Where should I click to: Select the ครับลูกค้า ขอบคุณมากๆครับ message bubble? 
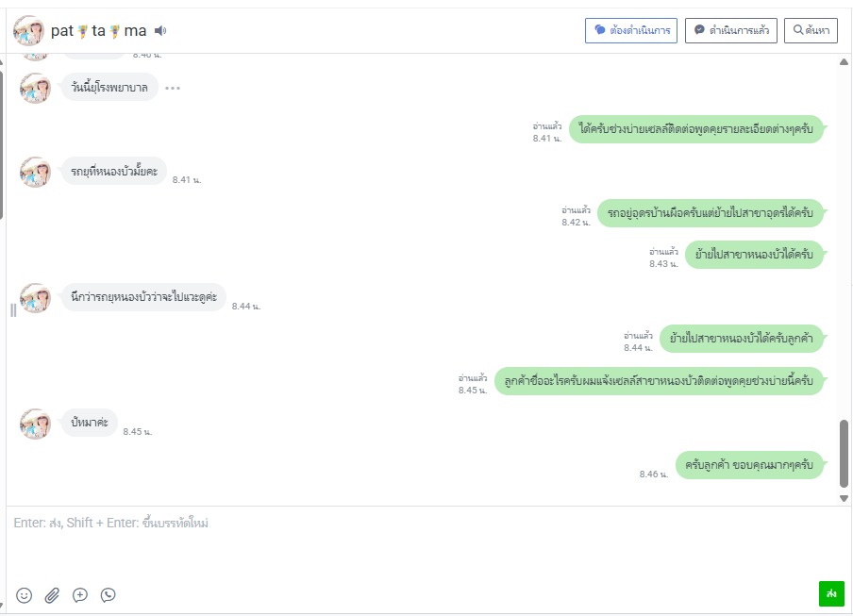click(749, 465)
